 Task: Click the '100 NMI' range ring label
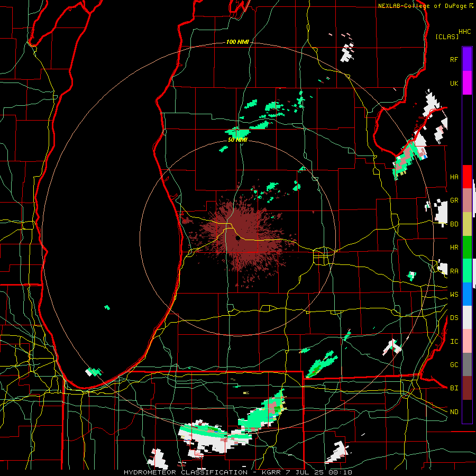point(237,42)
